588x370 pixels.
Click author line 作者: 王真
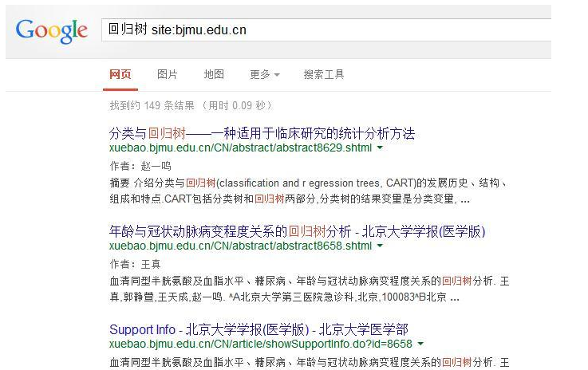(135, 264)
